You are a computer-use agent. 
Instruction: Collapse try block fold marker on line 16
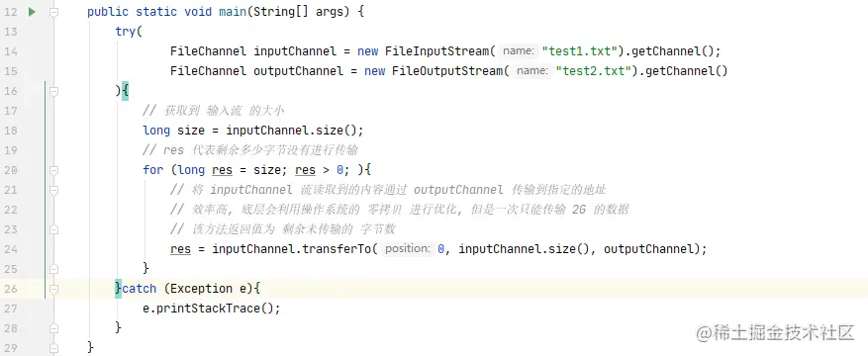tap(53, 91)
